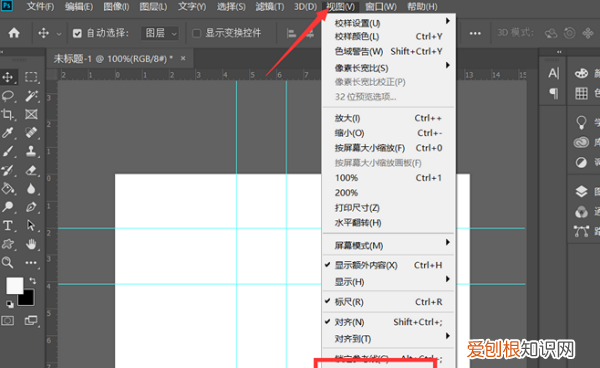The width and height of the screenshot is (600, 368).
Task: Select the Eyedropper tool
Action: tap(8, 132)
